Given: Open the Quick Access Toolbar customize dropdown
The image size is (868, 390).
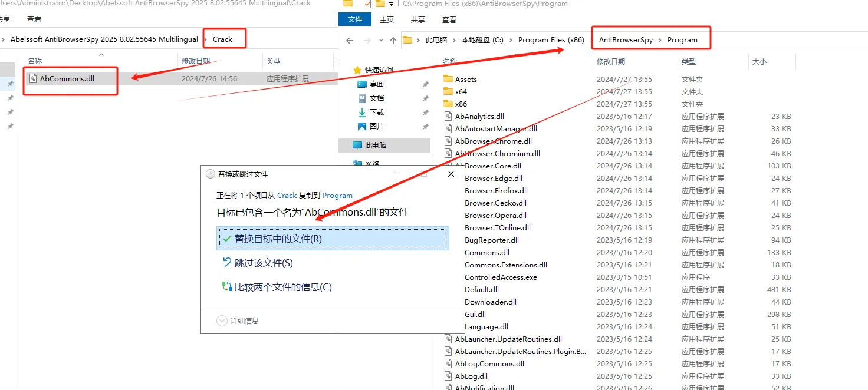Looking at the screenshot, I should click(x=391, y=4).
